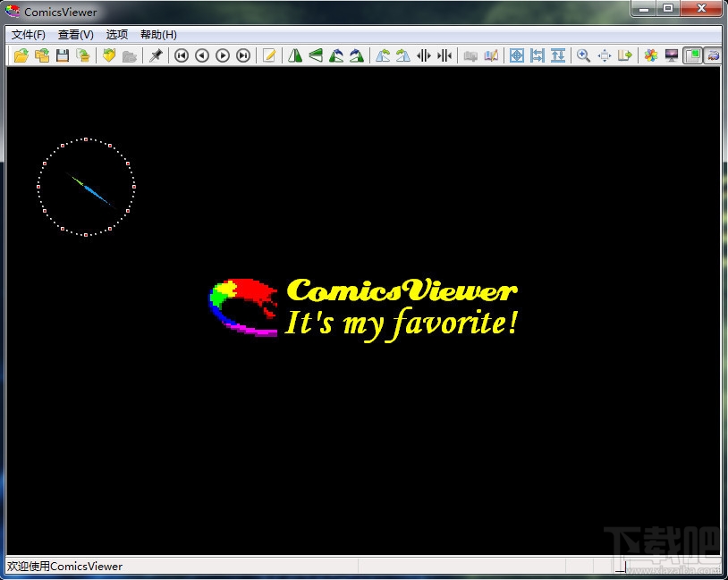Screen dimensions: 728x580
Task: Open the 文件(F) menu
Action: pos(29,35)
